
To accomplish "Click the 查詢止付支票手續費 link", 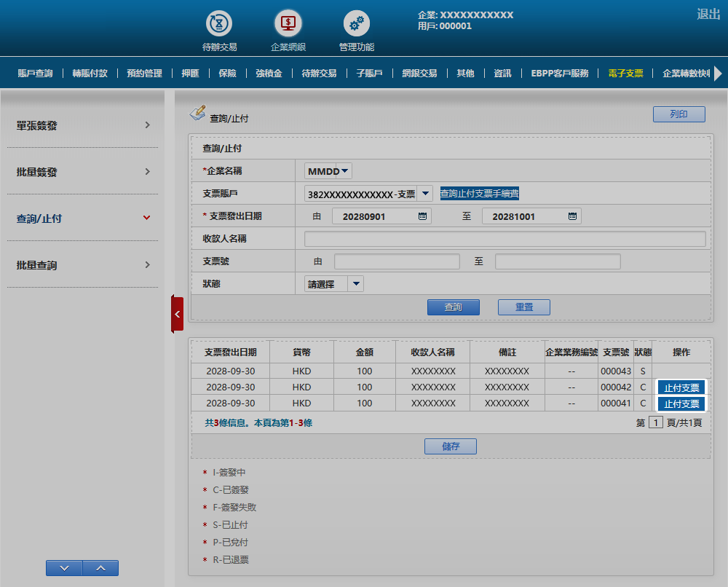I will [x=479, y=194].
